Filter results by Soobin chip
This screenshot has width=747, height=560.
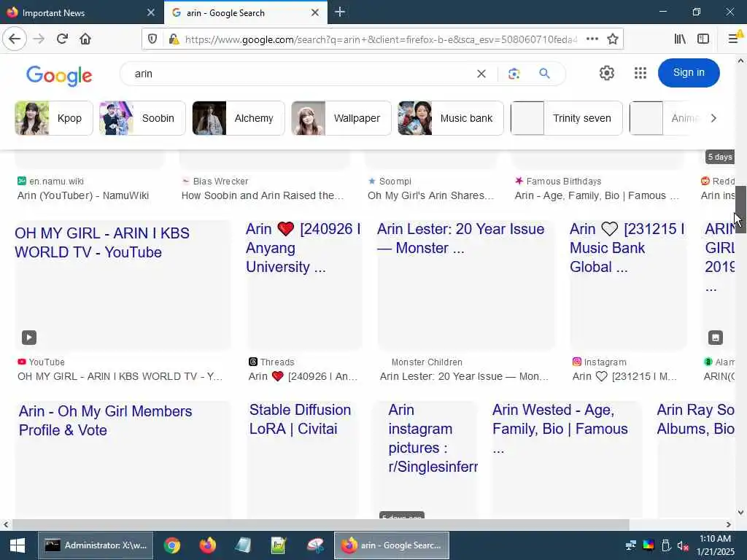142,118
